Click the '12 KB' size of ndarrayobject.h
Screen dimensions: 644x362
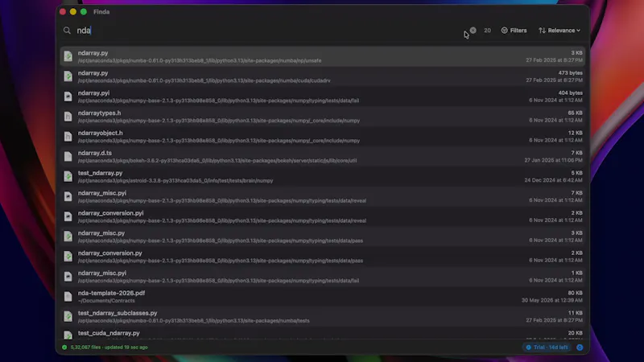[575, 133]
